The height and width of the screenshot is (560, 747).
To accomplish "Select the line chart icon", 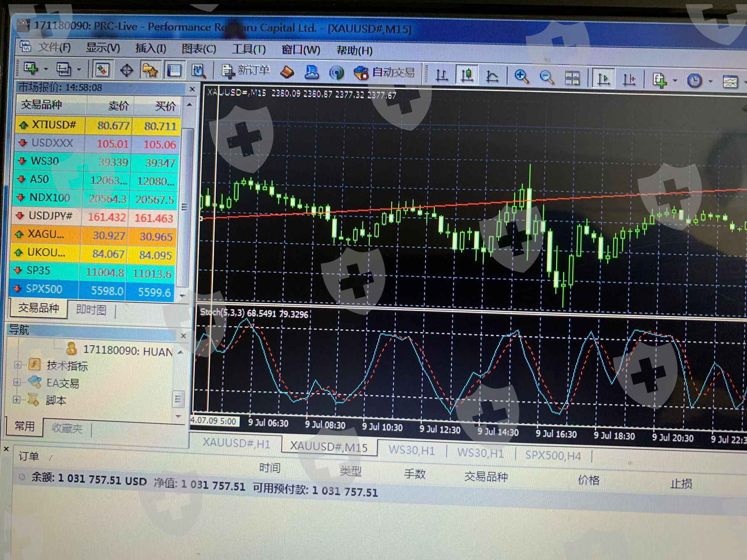I will click(x=492, y=76).
